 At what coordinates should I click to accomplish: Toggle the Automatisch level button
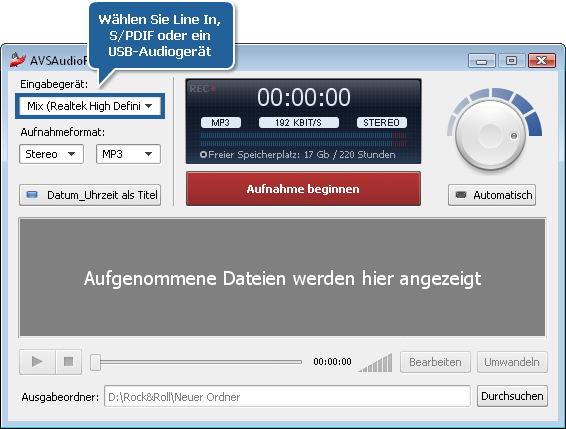[492, 195]
